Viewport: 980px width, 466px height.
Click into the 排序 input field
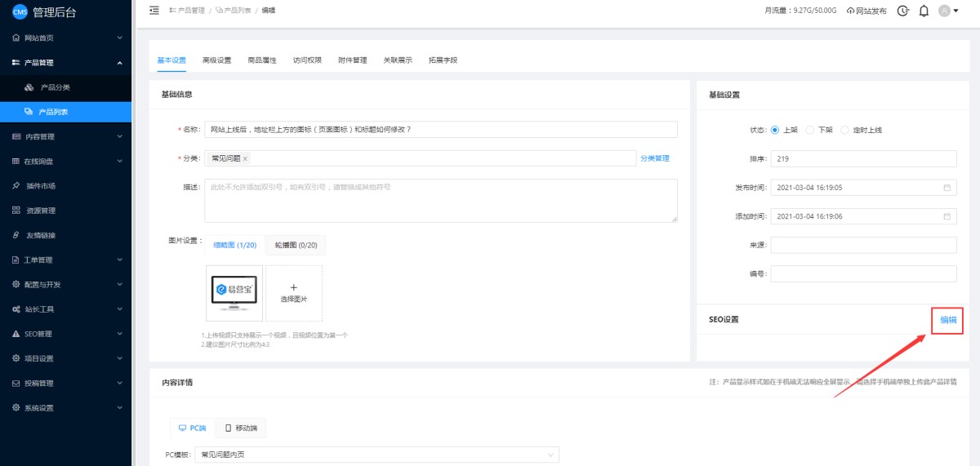point(863,158)
